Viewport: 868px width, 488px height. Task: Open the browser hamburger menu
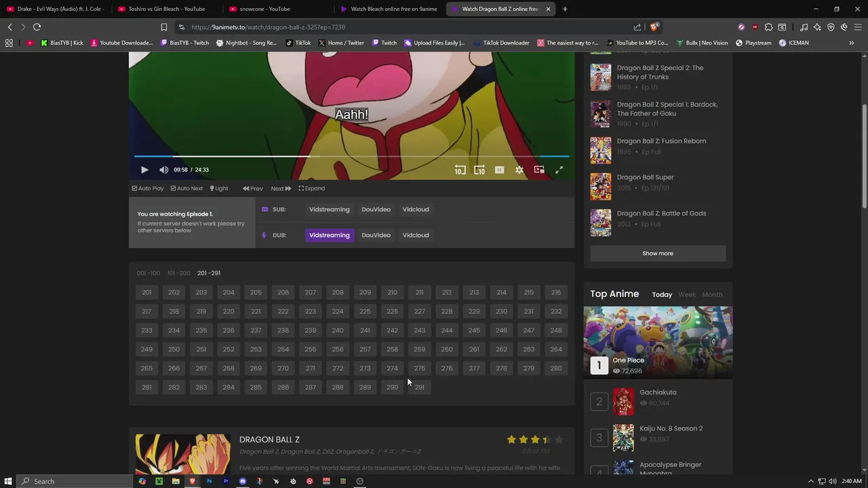click(858, 27)
